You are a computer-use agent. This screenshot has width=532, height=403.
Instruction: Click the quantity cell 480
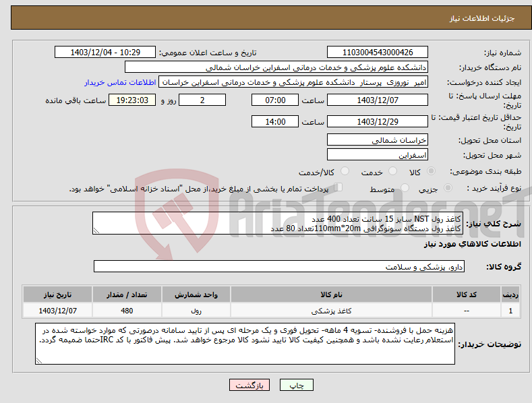point(127,311)
